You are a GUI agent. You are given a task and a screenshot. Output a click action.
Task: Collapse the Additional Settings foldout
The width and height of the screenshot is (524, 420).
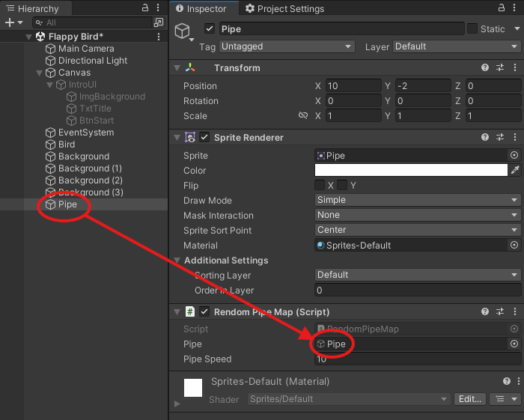(x=177, y=260)
